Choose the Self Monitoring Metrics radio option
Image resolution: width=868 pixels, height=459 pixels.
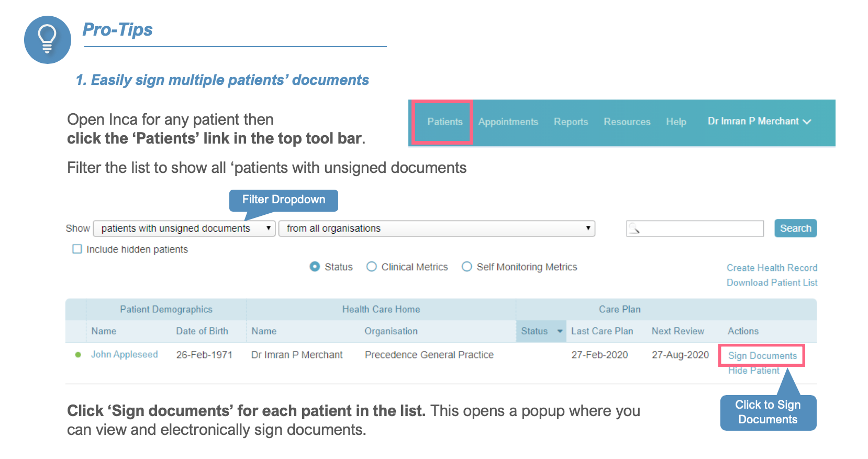pos(467,267)
